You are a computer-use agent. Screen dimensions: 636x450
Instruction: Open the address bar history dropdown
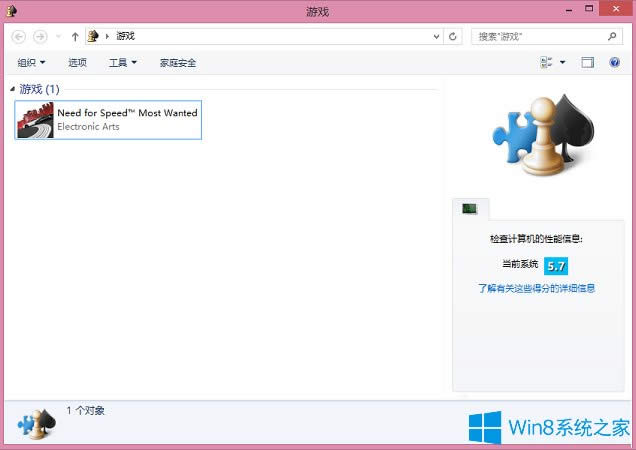tap(436, 36)
